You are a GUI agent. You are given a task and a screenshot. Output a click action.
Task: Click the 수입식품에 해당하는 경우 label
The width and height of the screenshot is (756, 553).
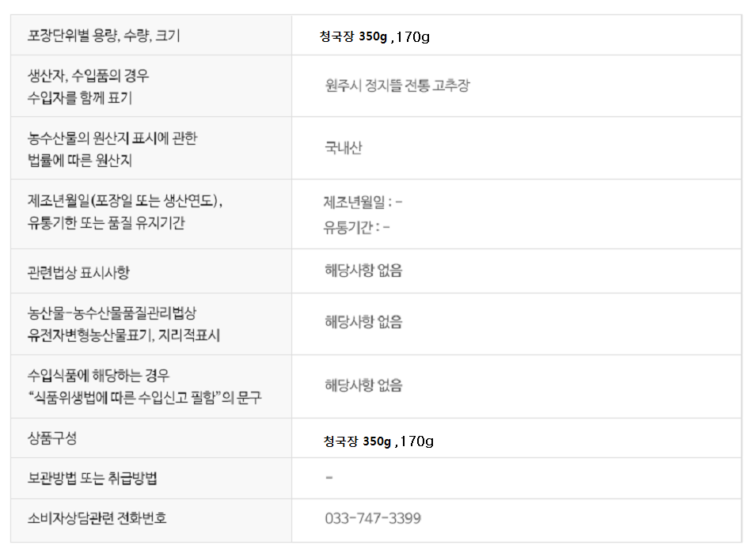pos(98,374)
